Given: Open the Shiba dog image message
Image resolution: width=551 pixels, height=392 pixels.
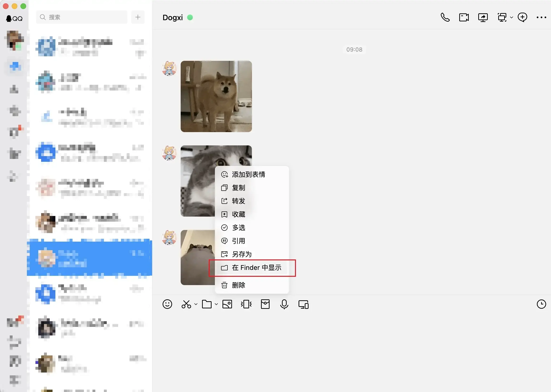Looking at the screenshot, I should (x=216, y=96).
